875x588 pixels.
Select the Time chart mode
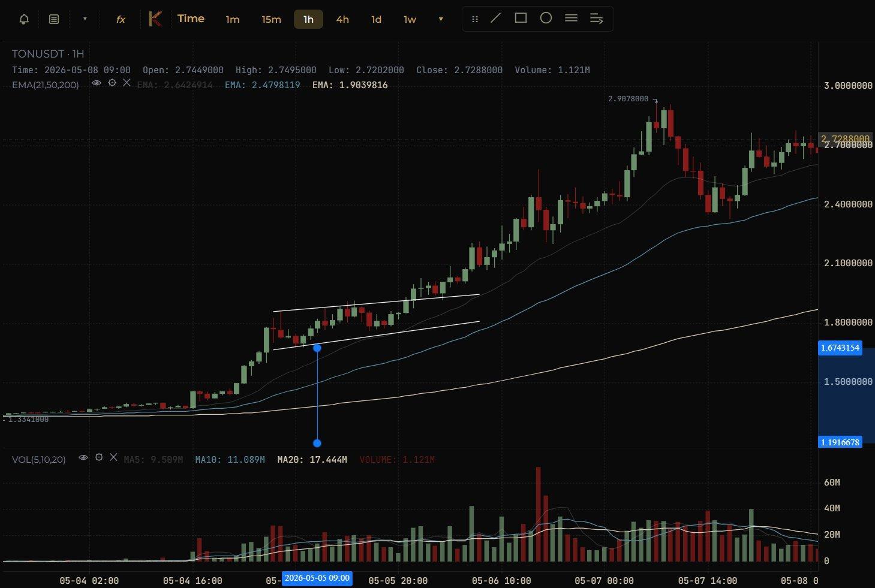(x=191, y=19)
